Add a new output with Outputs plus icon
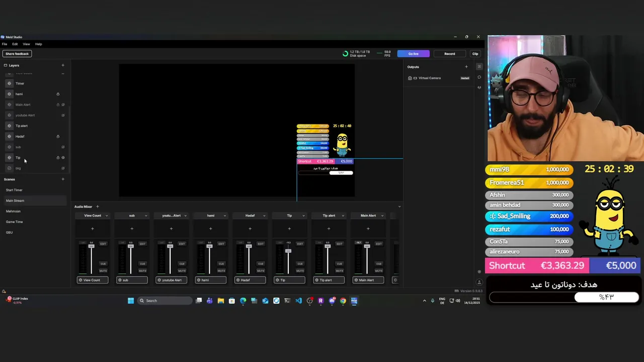The width and height of the screenshot is (644, 362). pyautogui.click(x=466, y=67)
